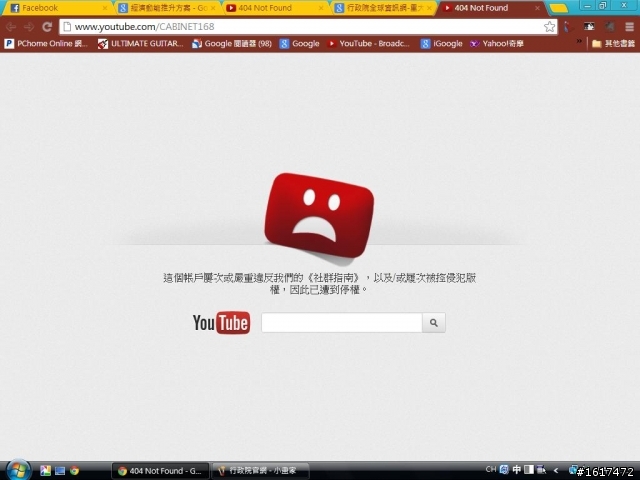Click the magnifier search button

tap(433, 322)
